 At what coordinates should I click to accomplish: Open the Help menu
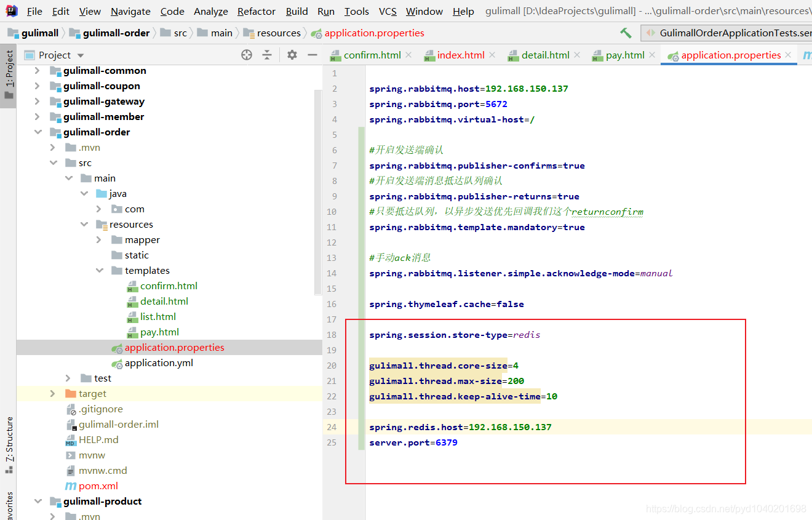click(463, 11)
